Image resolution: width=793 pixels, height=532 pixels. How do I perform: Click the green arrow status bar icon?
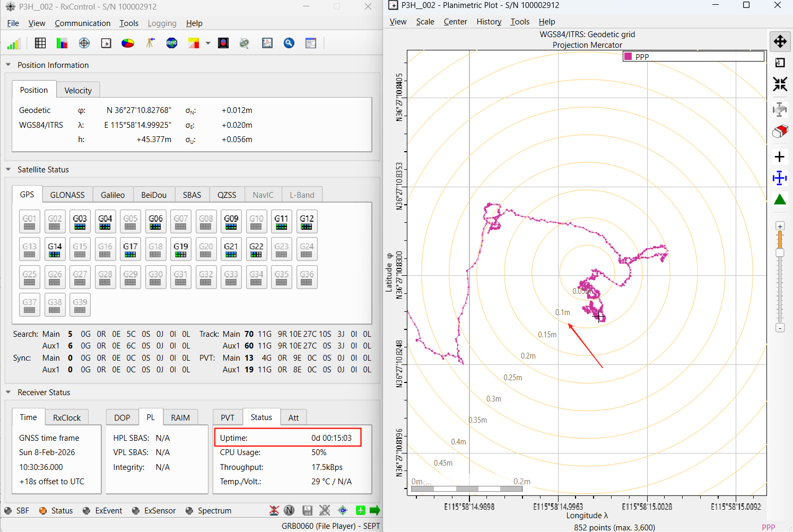coord(375,510)
